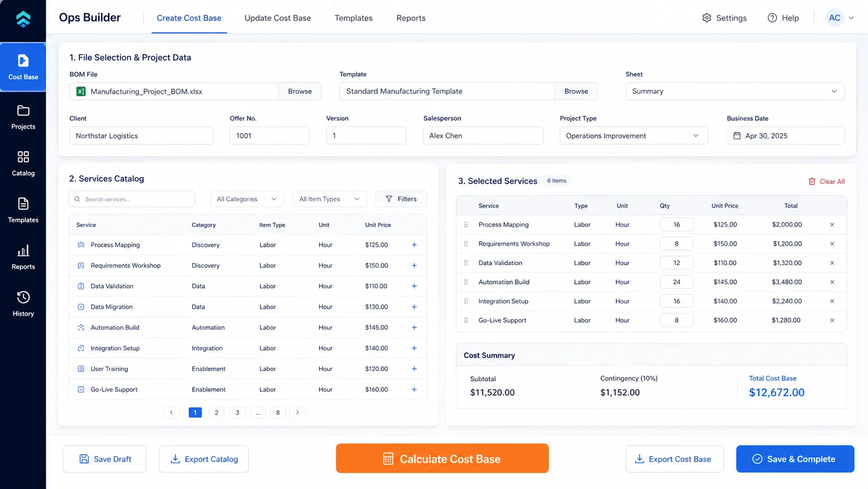
Task: Click Browse for Template
Action: (576, 91)
